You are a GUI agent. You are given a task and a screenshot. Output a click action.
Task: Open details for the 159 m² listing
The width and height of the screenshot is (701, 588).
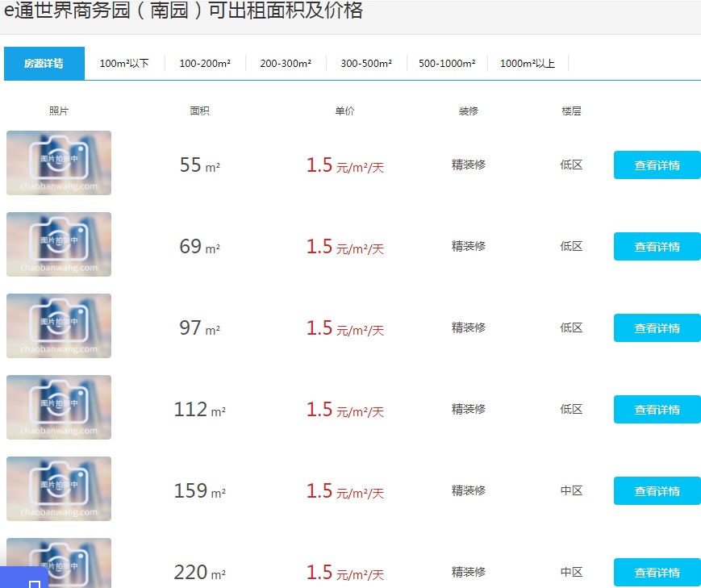657,490
